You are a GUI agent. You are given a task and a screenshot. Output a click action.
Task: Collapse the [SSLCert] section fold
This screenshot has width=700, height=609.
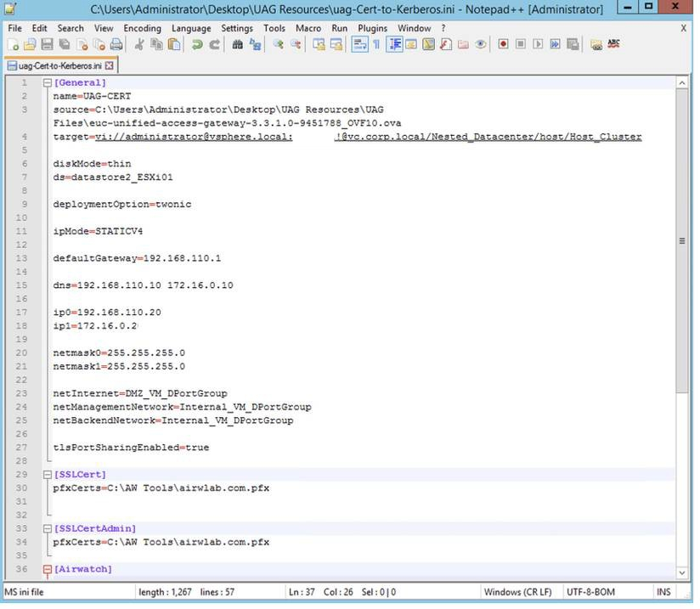click(x=48, y=474)
